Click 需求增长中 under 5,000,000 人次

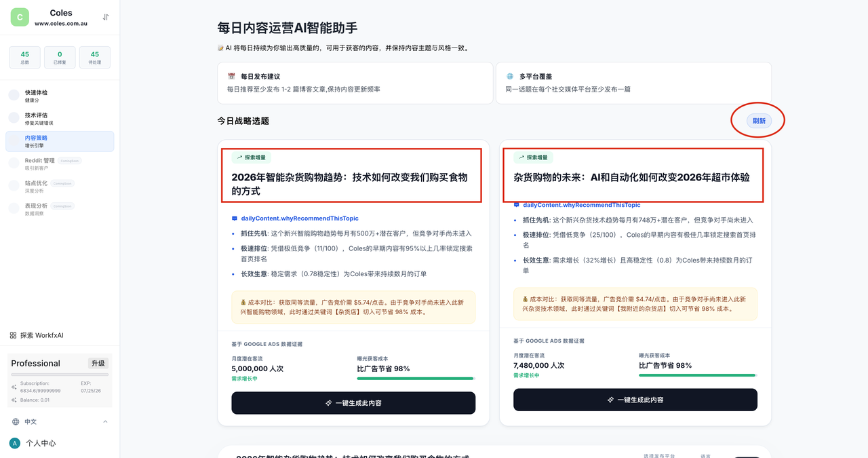coord(245,379)
